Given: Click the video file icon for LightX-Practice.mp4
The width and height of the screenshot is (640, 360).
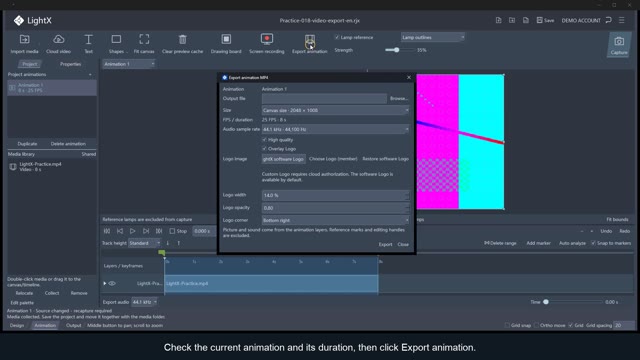Looking at the screenshot, I should (13, 167).
